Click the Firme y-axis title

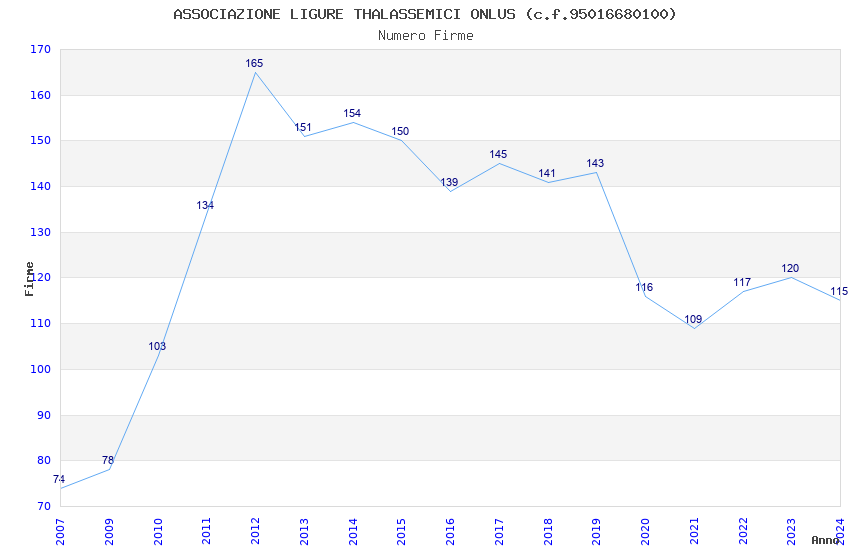pos(29,279)
